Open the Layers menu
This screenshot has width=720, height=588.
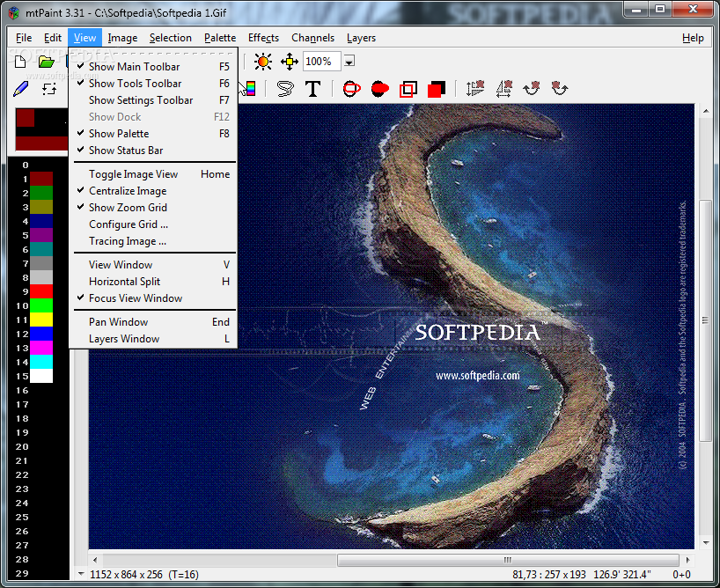click(361, 38)
